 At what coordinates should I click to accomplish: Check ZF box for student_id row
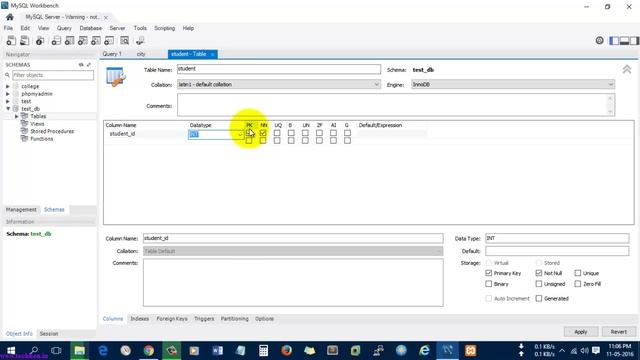pos(319,133)
